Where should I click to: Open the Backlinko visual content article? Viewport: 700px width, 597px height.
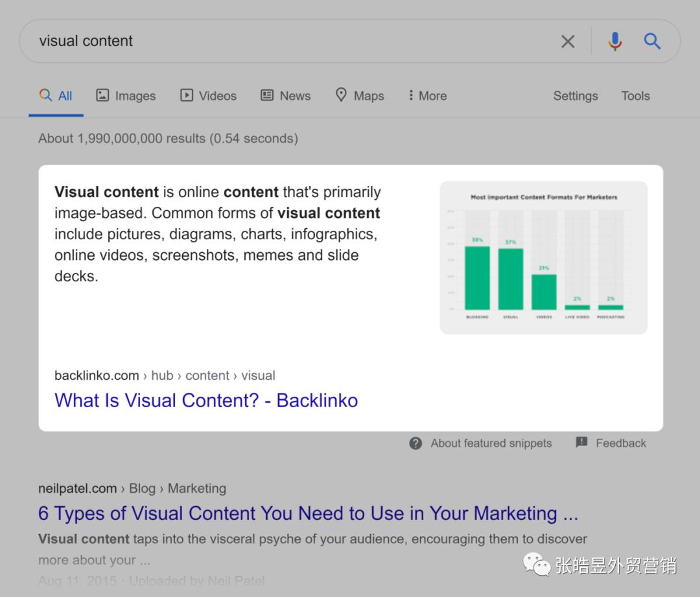pyautogui.click(x=205, y=401)
